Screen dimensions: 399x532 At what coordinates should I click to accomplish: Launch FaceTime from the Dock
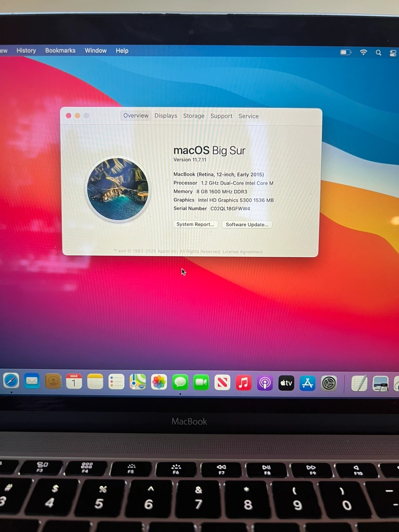(x=201, y=382)
